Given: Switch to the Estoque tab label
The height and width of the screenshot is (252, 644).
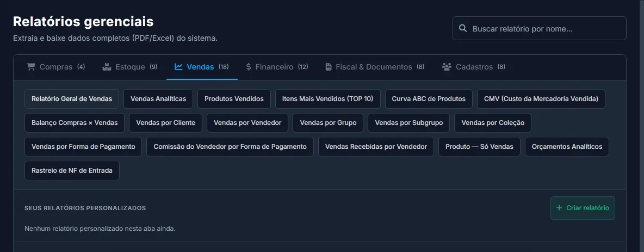Looking at the screenshot, I should point(130,67).
